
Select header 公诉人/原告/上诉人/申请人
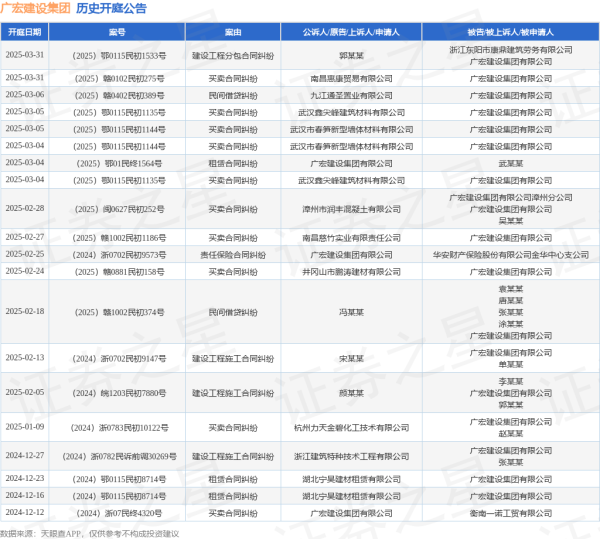click(x=351, y=32)
